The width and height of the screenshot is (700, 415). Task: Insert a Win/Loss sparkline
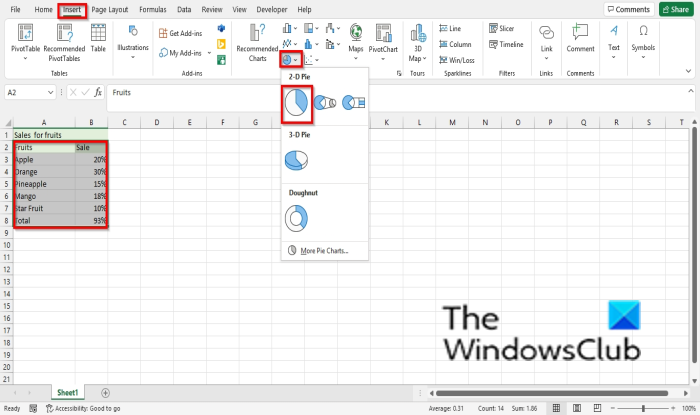[x=457, y=60]
